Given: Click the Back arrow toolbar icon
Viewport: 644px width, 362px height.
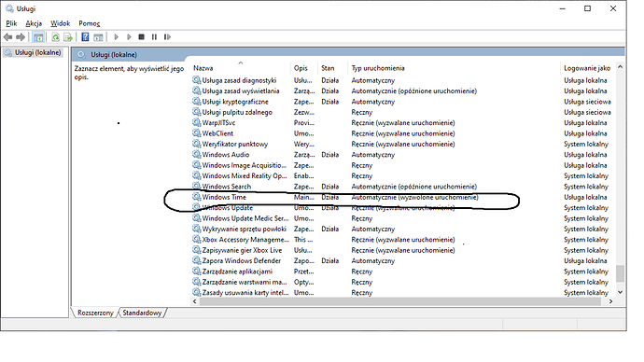Looking at the screenshot, I should click(x=7, y=37).
